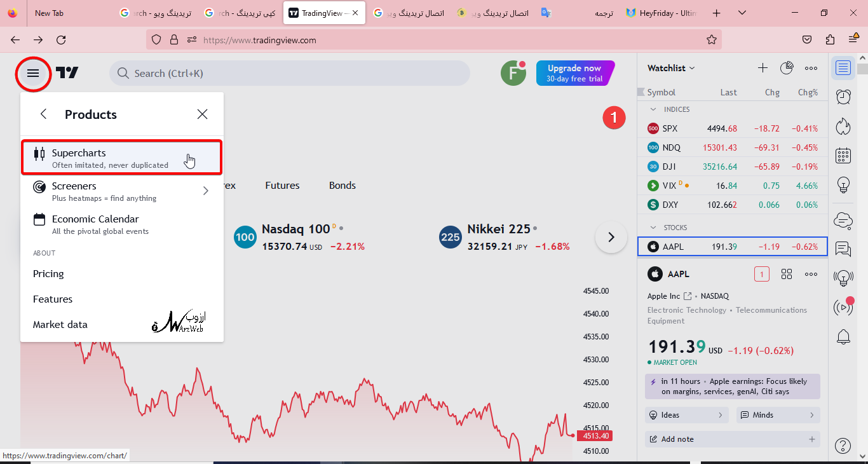Open AAPL details three-dots menu
This screenshot has height=464, width=868.
[811, 274]
